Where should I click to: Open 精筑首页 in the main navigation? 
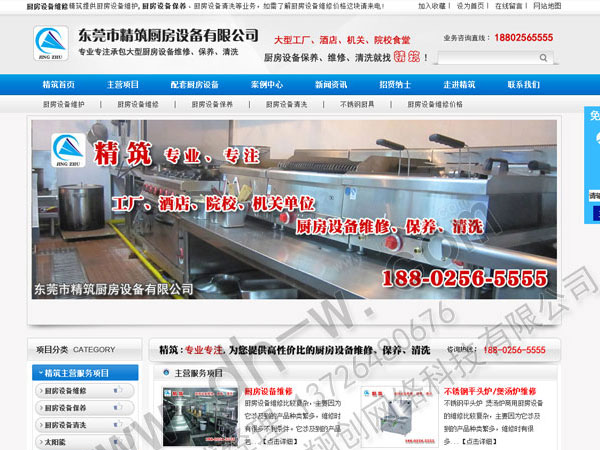[x=60, y=85]
